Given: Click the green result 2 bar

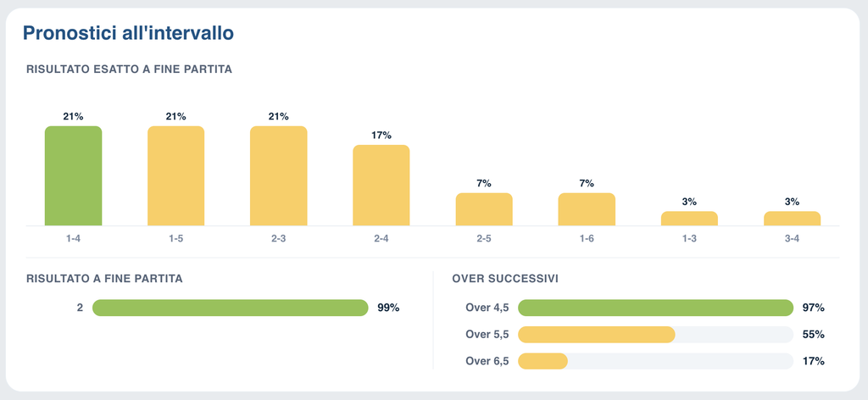Looking at the screenshot, I should pos(231,308).
